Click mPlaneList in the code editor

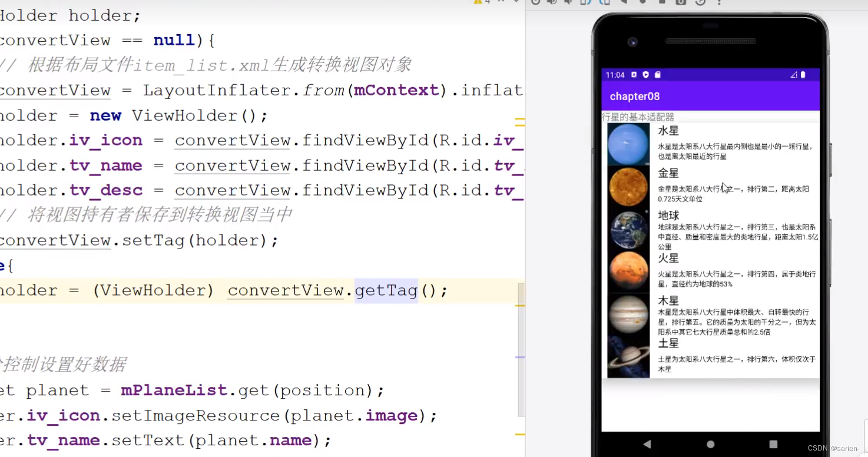coord(174,390)
